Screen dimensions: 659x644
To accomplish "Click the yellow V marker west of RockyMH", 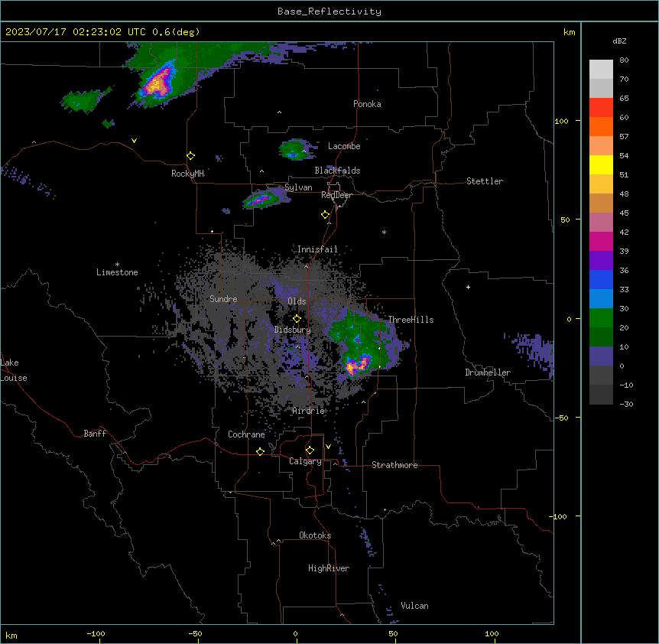I will coord(134,141).
